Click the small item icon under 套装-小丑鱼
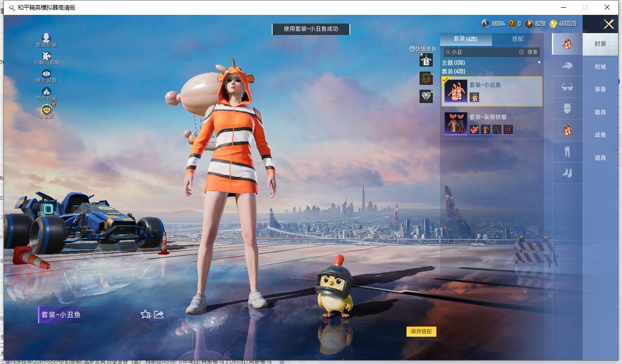This screenshot has height=364, width=622. point(474,97)
